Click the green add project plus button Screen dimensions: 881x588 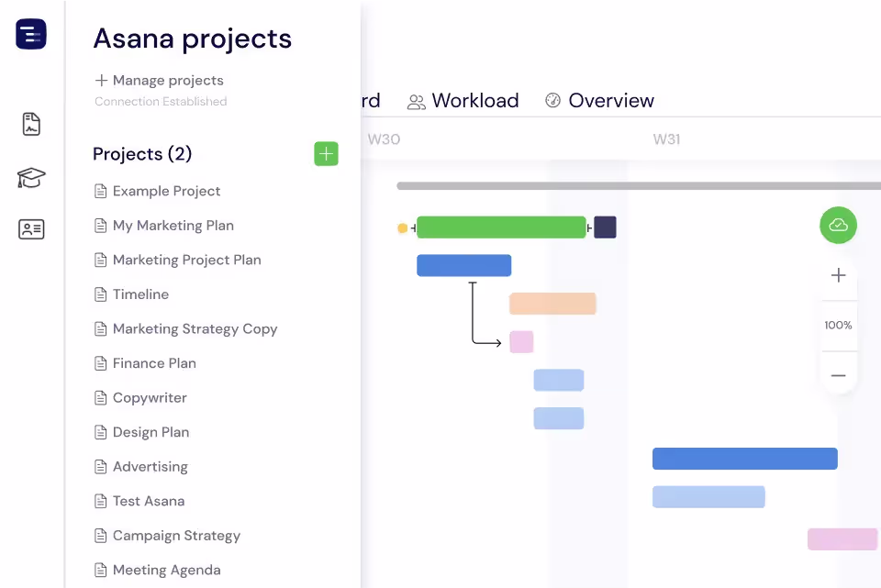point(326,154)
